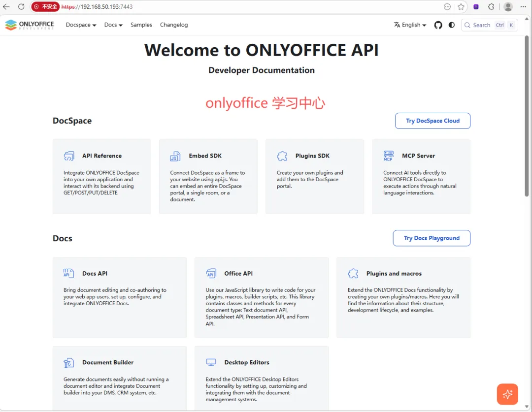
Task: Open Document Builder card title
Action: click(108, 362)
